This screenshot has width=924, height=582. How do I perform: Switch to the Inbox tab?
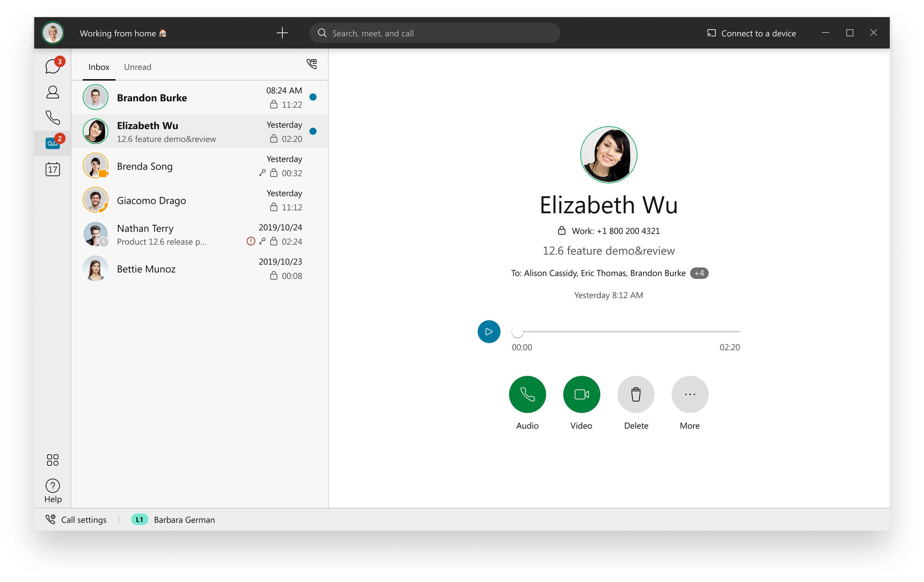click(x=99, y=67)
